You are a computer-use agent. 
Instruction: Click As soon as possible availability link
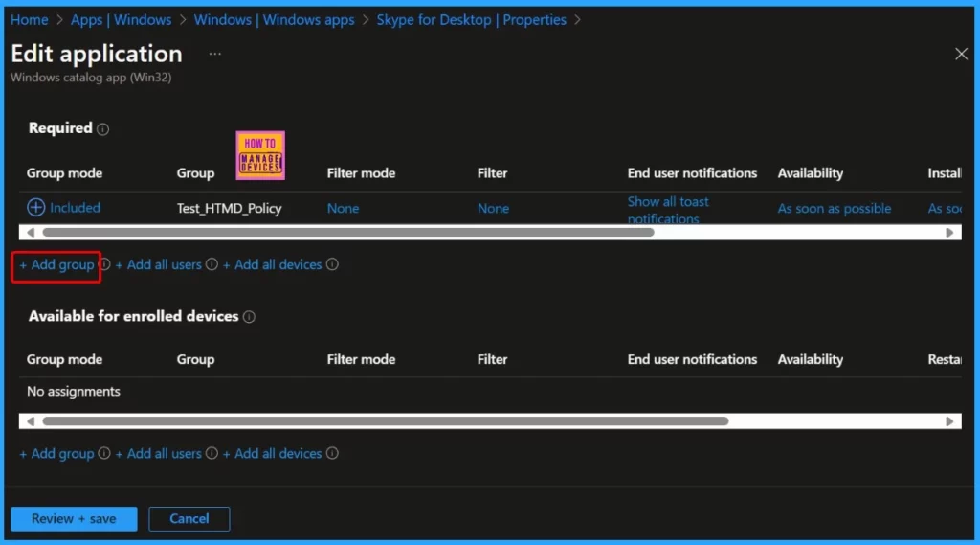(x=835, y=209)
